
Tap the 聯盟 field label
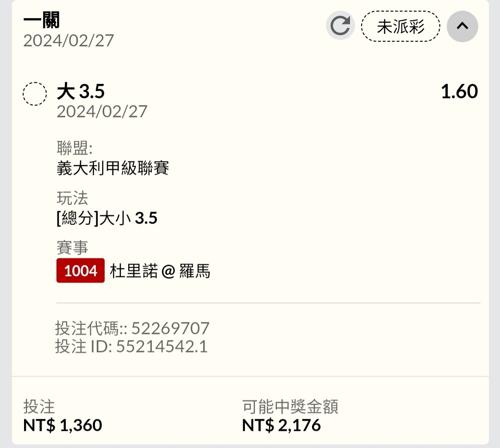pos(75,148)
